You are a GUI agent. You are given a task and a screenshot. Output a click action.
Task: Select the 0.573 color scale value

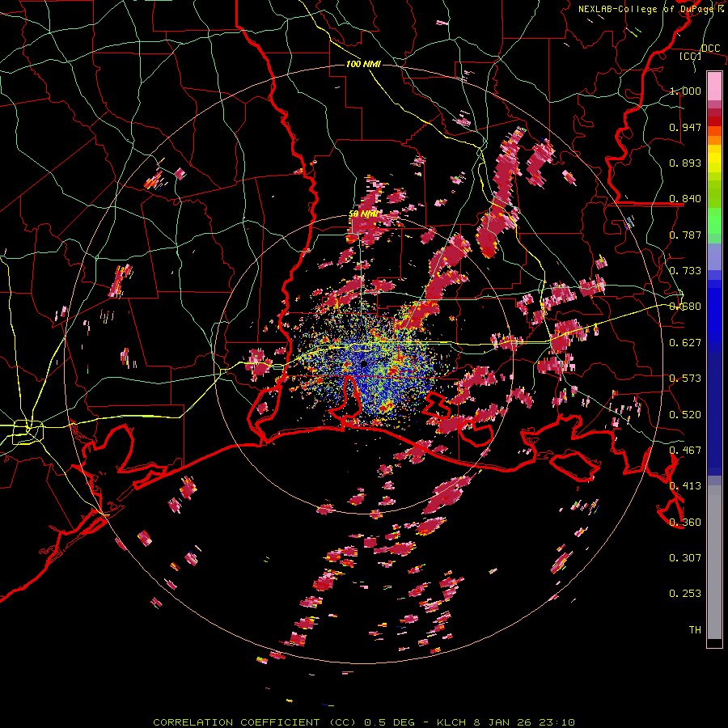tap(685, 379)
